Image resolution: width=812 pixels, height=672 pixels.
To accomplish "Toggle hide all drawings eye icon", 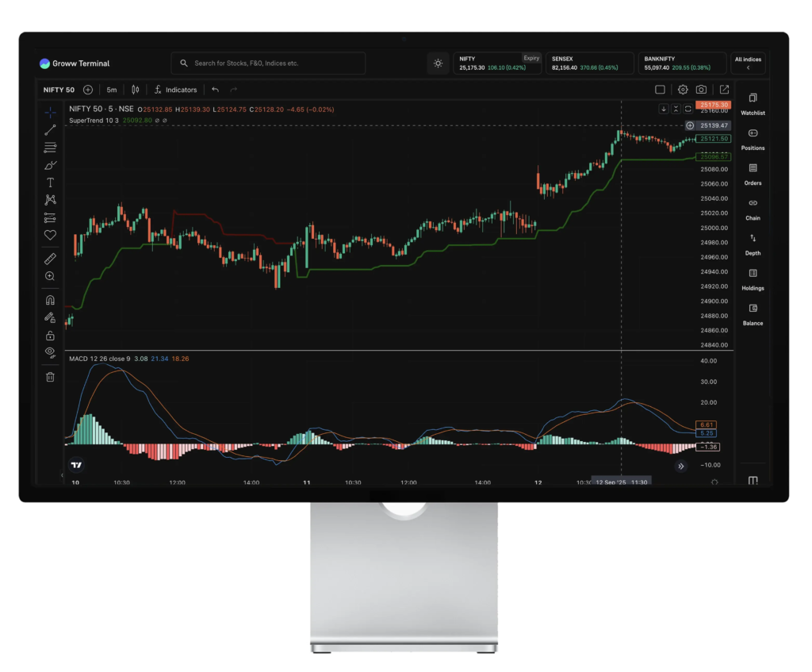I will (50, 351).
